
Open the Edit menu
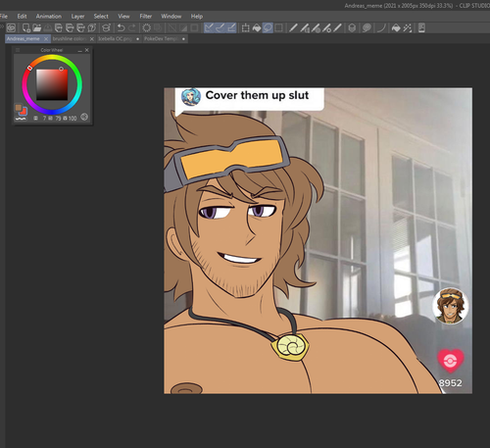22,17
